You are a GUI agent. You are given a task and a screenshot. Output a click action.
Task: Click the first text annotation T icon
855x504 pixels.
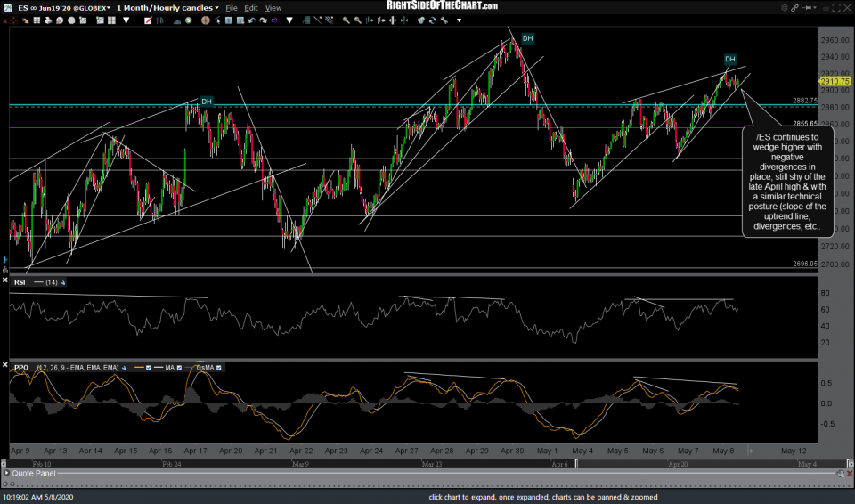pos(229,20)
